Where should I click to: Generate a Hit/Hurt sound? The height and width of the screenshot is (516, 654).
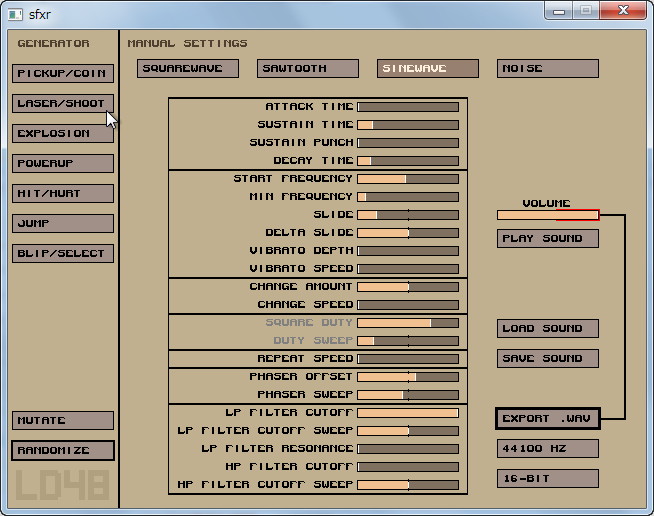(x=63, y=194)
